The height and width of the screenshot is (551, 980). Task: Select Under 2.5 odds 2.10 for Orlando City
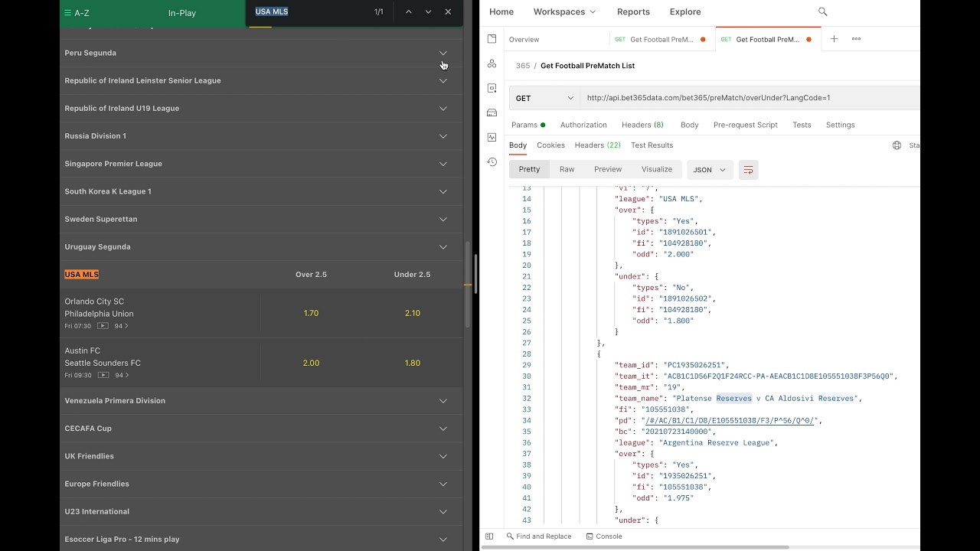click(x=412, y=313)
